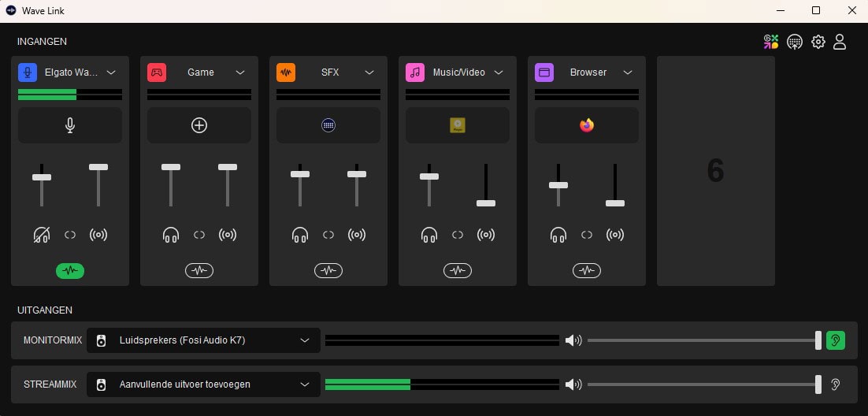Click the microphone button in Elgato Wave channel
This screenshot has width=868, height=416.
70,125
